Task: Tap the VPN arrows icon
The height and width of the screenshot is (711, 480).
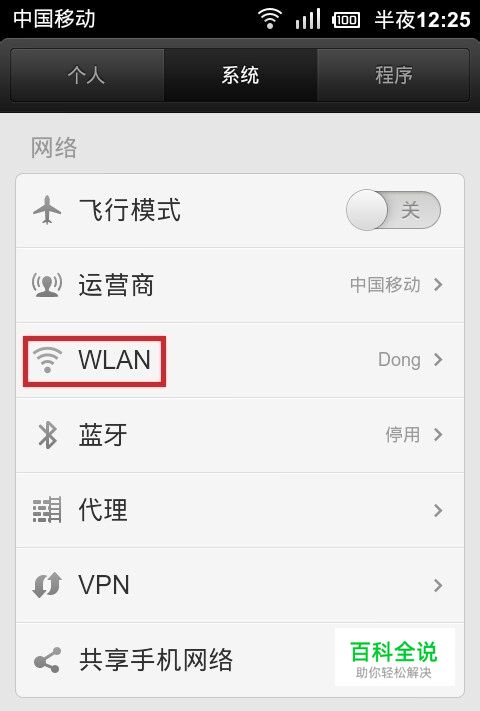Action: click(x=47, y=584)
